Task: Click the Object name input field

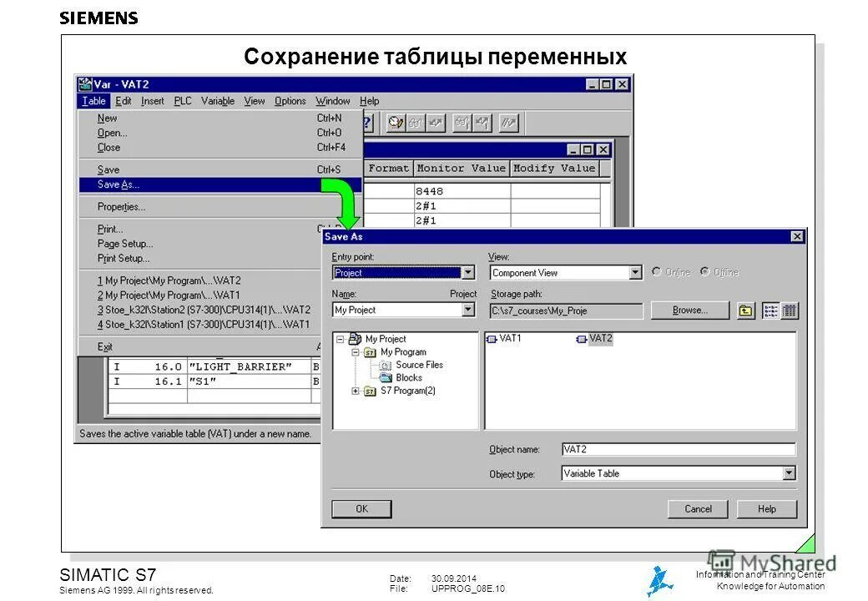Action: tap(678, 449)
